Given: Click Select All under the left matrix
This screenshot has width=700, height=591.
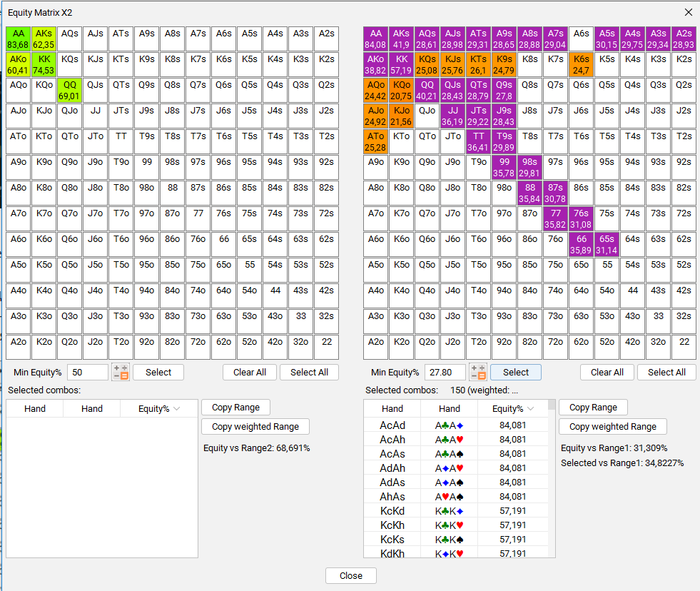Looking at the screenshot, I should [309, 372].
